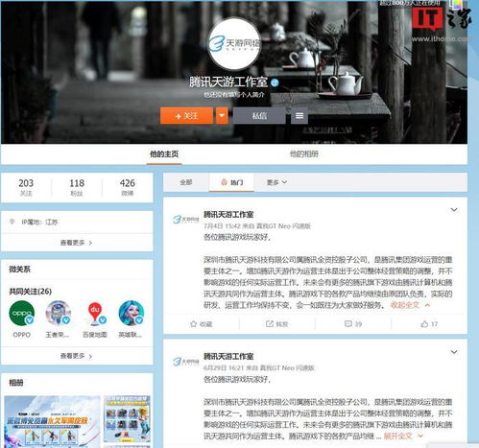Viewport: 479px width, 448px height.
Task: Click the author name on the 6月29日 post
Action: tap(228, 357)
